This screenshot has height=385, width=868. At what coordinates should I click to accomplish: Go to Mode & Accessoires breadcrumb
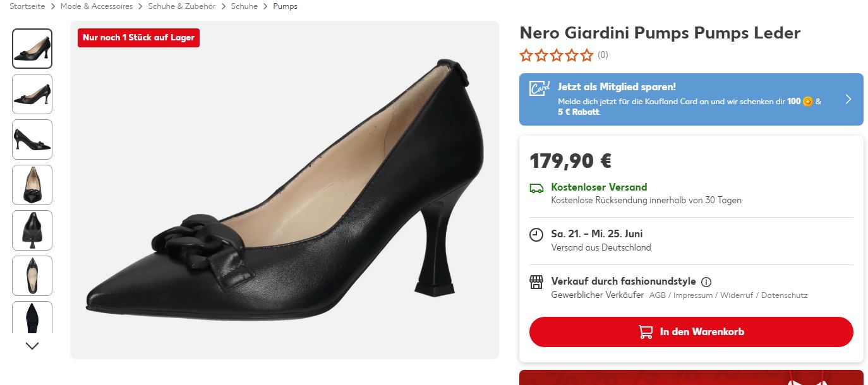coord(97,6)
